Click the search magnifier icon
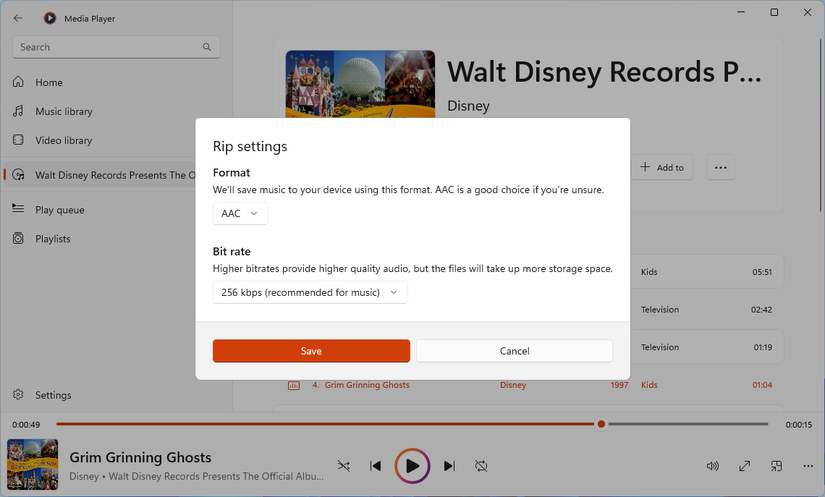The width and height of the screenshot is (825, 497). click(x=207, y=47)
